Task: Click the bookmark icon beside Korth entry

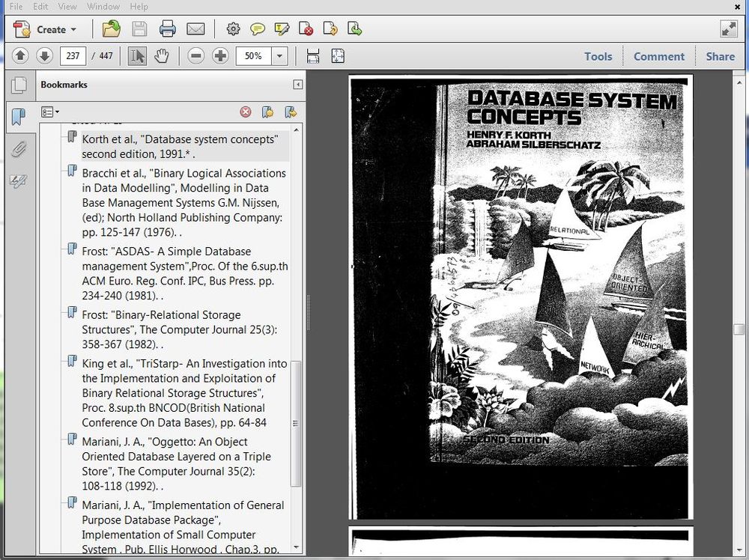Action: (72, 138)
